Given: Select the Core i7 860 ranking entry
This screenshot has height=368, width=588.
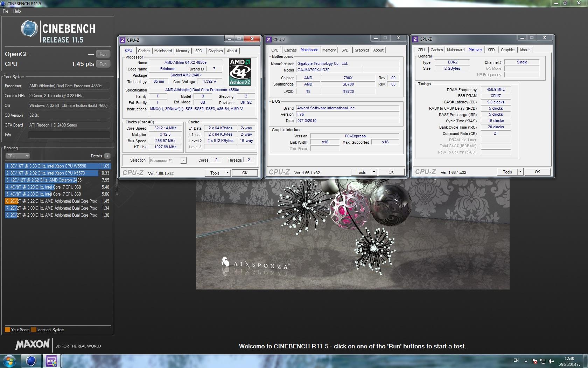Looking at the screenshot, I should point(58,194).
